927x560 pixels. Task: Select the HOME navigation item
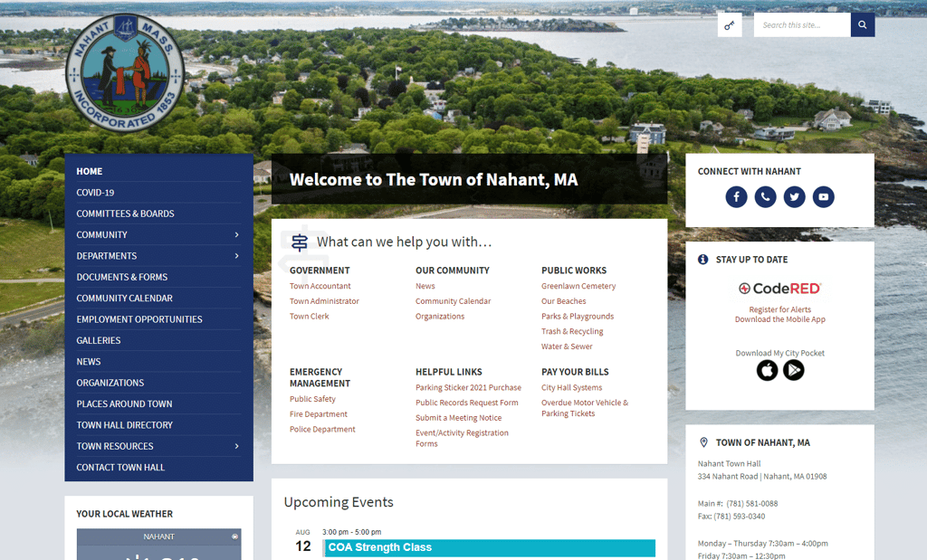coord(89,171)
